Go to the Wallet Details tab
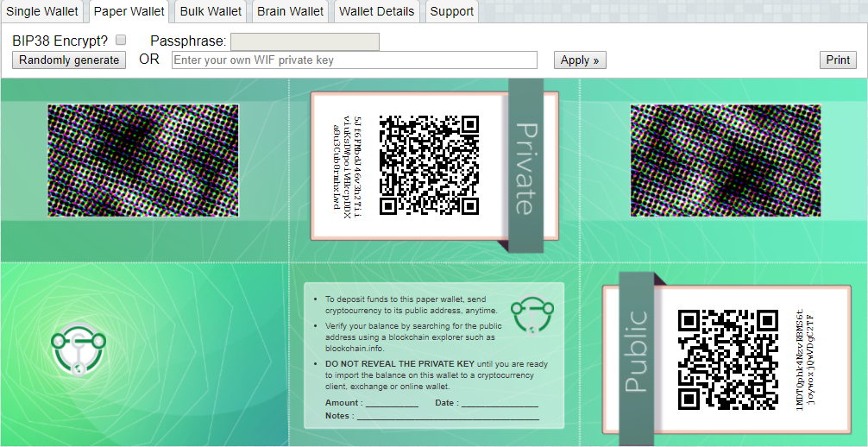Screen dimensions: 868x447 (376, 11)
